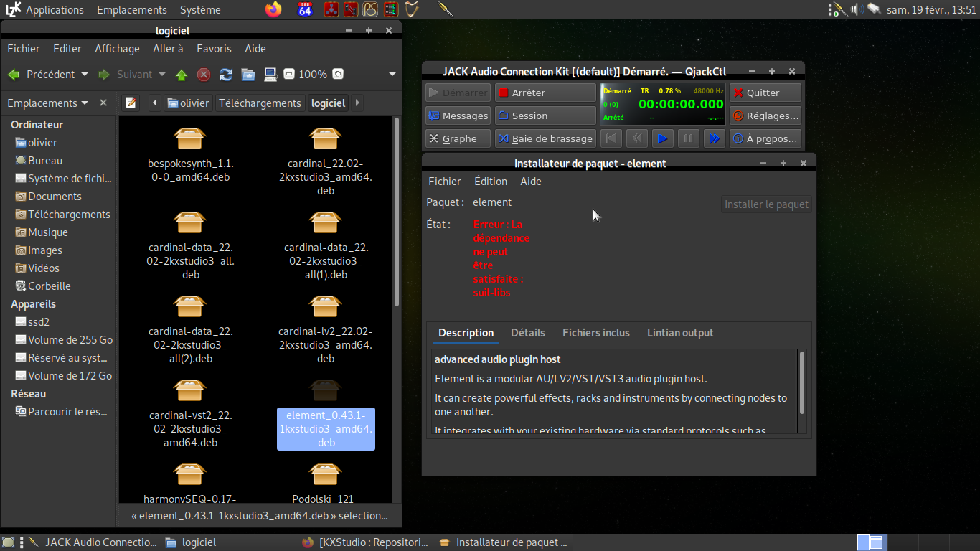The image size is (980, 551).
Task: Toggle the location bar edit icon
Action: (x=131, y=103)
